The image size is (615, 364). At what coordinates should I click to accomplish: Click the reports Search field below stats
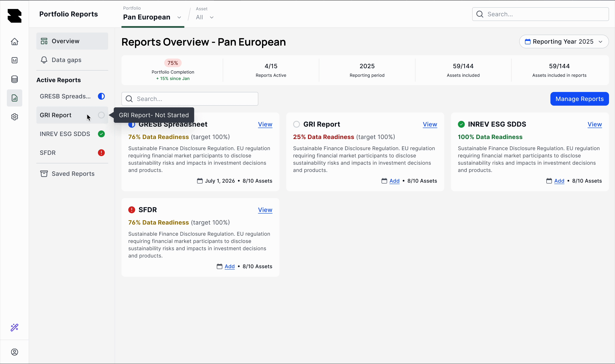pyautogui.click(x=190, y=99)
